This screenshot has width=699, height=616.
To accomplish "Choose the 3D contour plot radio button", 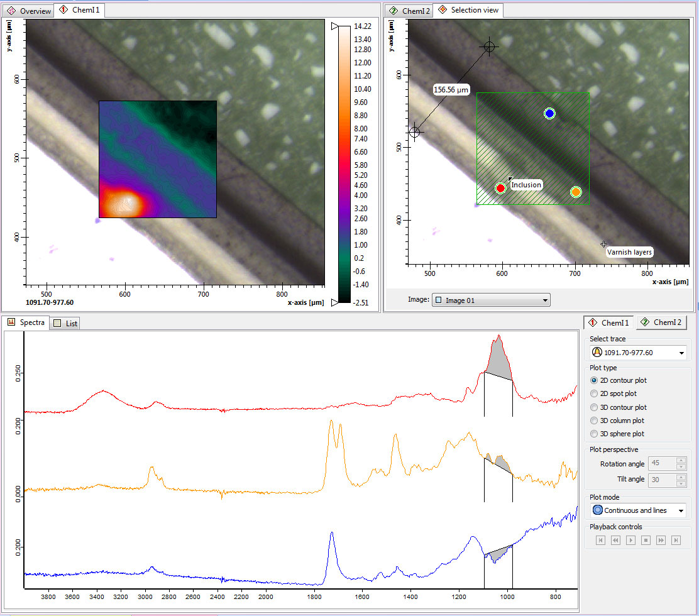I will tap(595, 407).
